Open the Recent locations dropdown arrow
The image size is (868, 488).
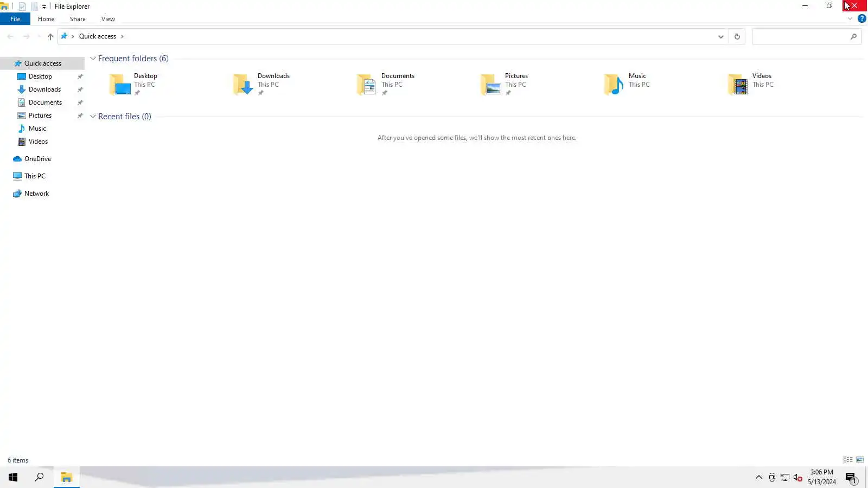point(39,36)
